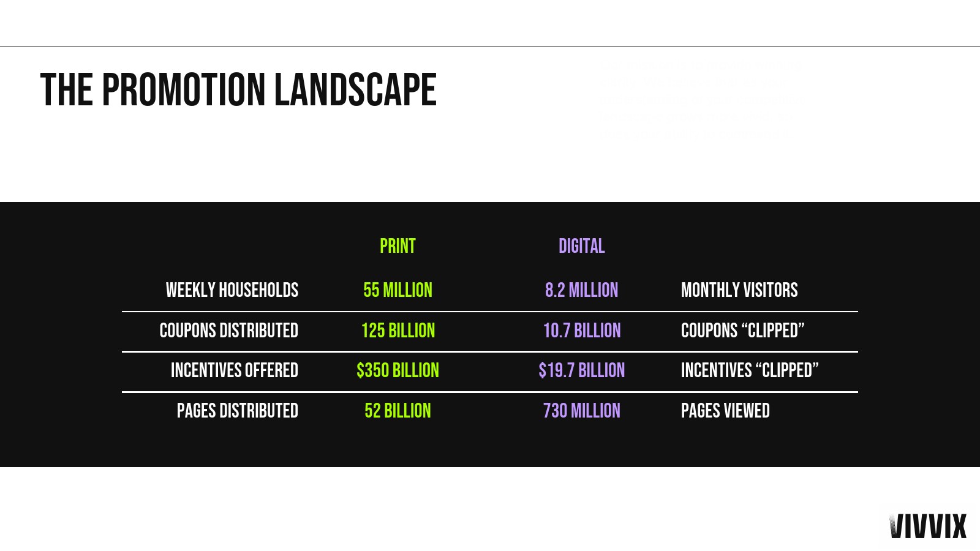
Task: Select the '52 Billion' print value
Action: tap(398, 411)
